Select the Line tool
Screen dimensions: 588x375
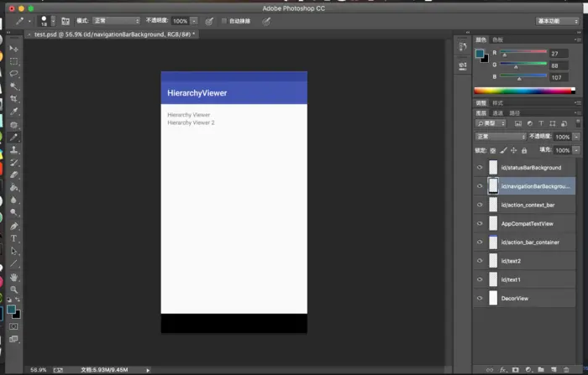click(x=14, y=263)
